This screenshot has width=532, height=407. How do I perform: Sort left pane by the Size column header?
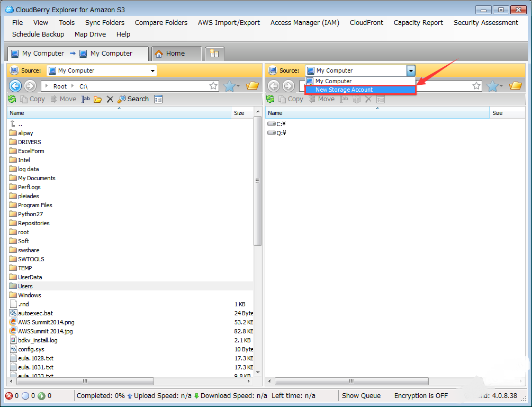[x=242, y=113]
